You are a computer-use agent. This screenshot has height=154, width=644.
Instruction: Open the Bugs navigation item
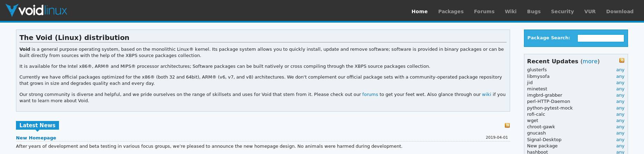click(x=534, y=11)
